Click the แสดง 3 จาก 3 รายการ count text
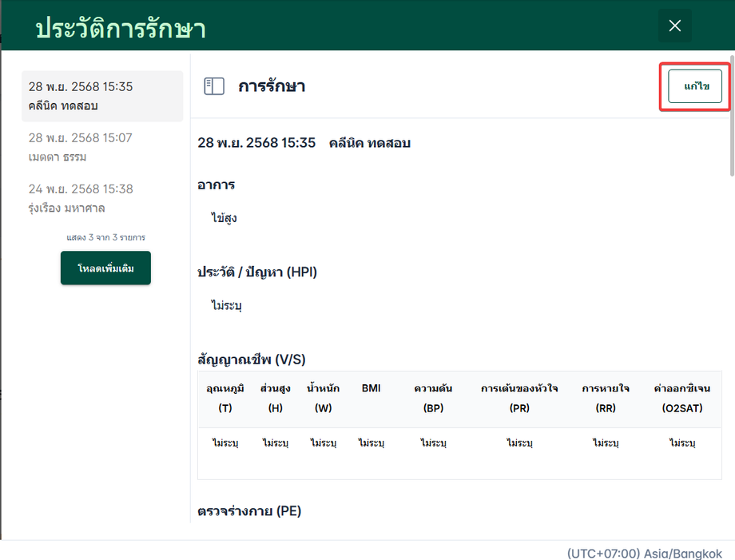 106,237
